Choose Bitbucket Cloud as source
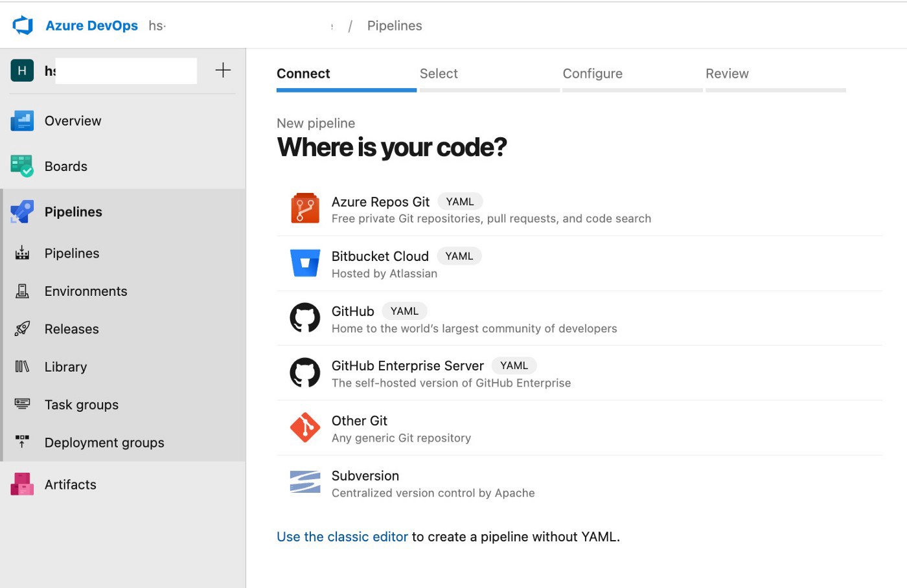This screenshot has width=907, height=588. (x=380, y=256)
